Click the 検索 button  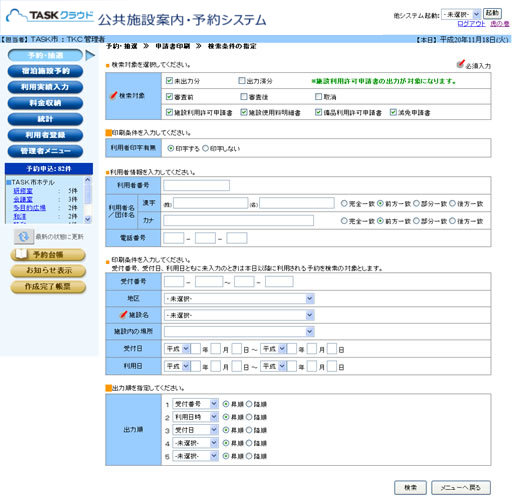click(x=410, y=487)
